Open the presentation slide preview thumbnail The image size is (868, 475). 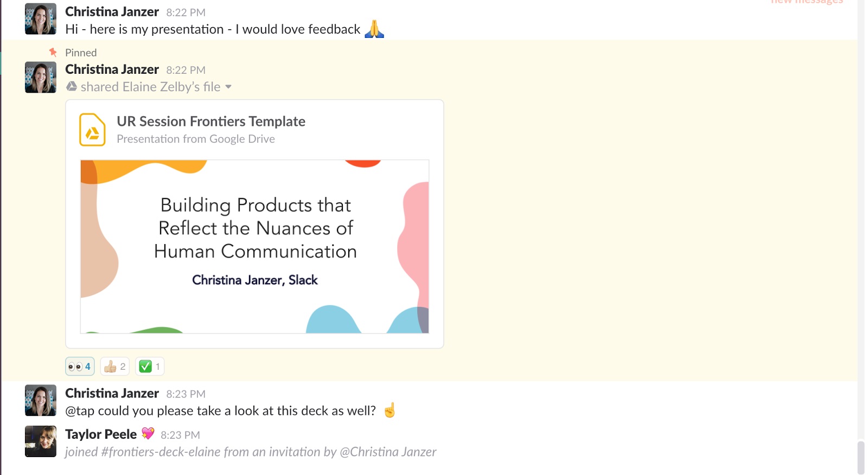(x=254, y=247)
